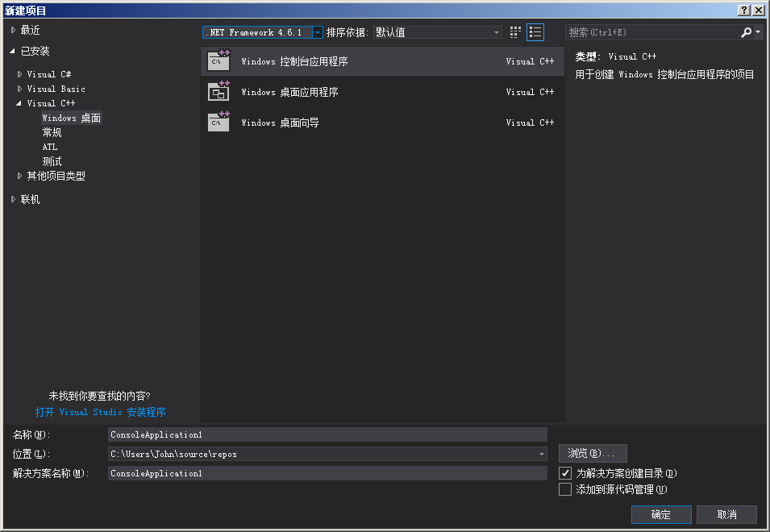The width and height of the screenshot is (770, 532).
Task: Click the 已安装 tree label
Action: point(35,51)
